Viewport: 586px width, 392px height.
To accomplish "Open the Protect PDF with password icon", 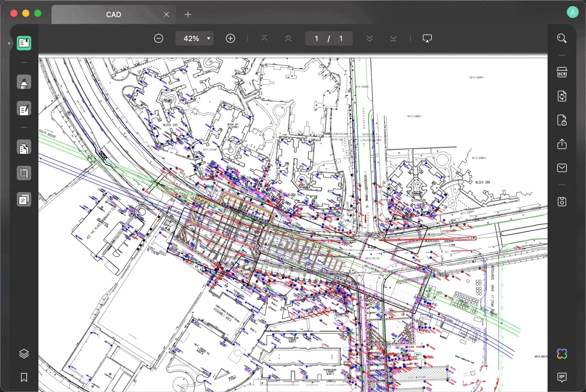I will tap(562, 120).
